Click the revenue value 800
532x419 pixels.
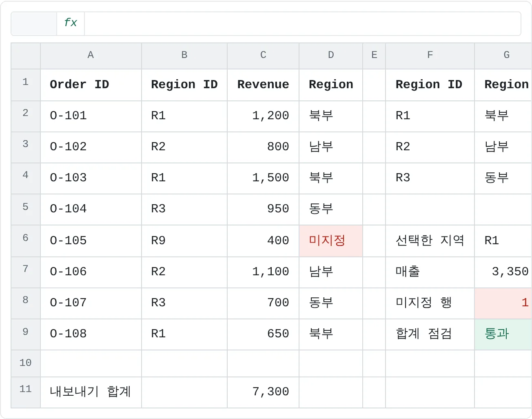(x=263, y=147)
